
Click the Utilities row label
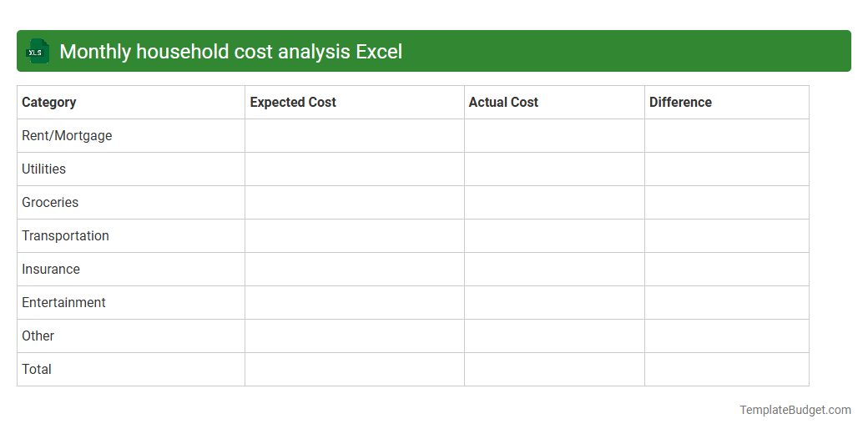point(43,169)
